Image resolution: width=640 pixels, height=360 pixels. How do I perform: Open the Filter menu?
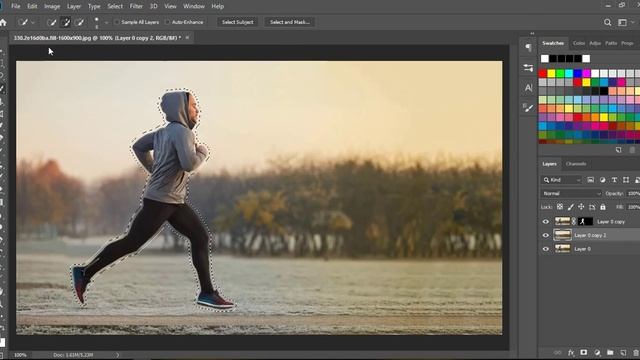tap(136, 6)
